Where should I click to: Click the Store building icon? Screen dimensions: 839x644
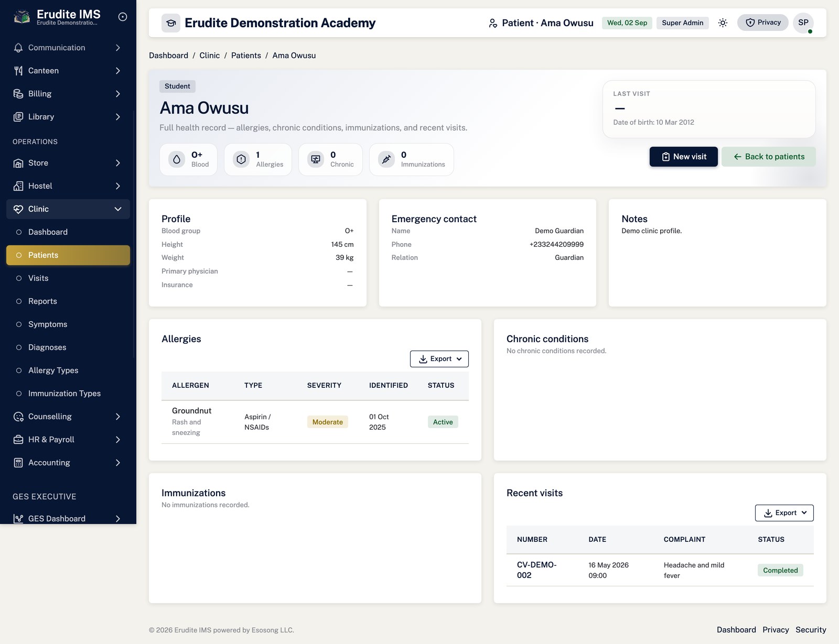click(x=18, y=163)
